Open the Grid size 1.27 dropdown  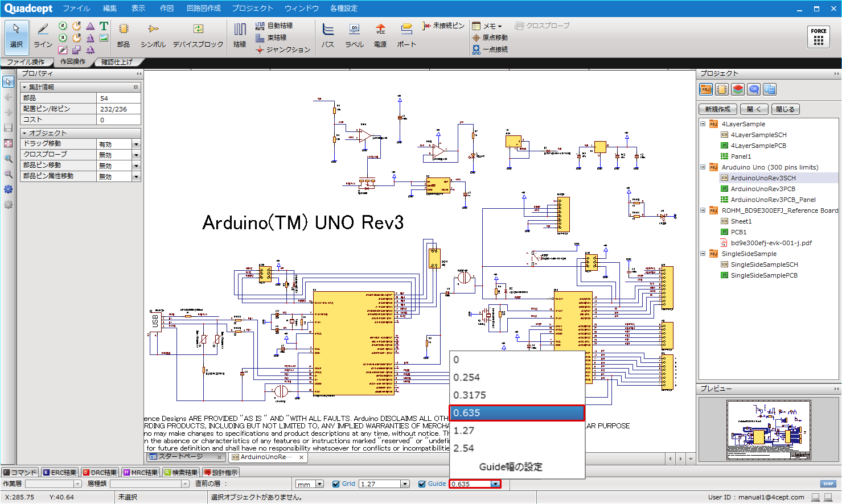405,484
